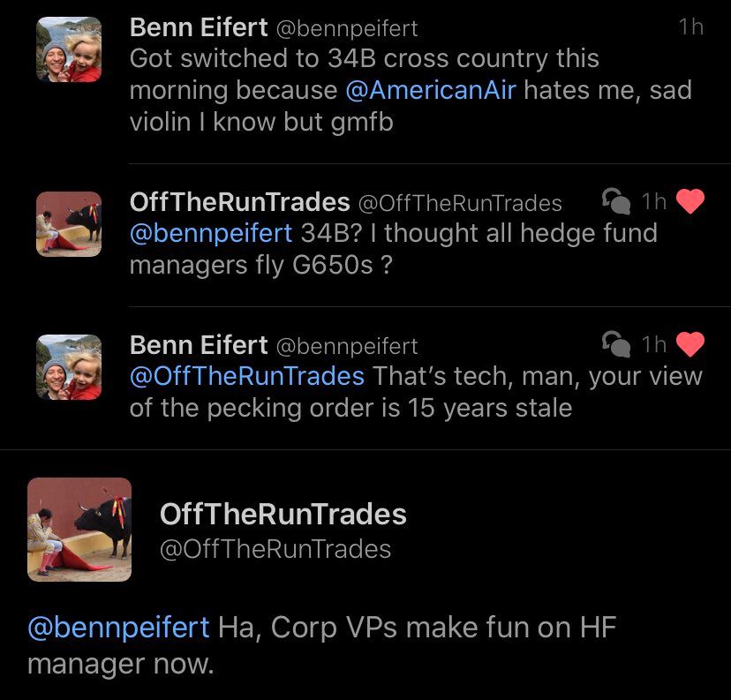Screen dimensions: 731x700
Task: Open the bold OffTheRunTrades name in the main tweet
Action: pyautogui.click(x=283, y=514)
